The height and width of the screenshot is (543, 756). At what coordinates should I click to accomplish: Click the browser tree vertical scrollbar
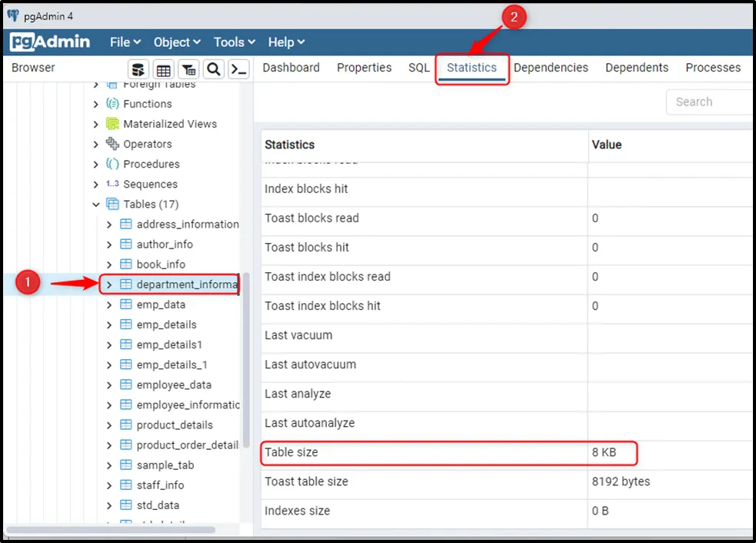pyautogui.click(x=246, y=361)
